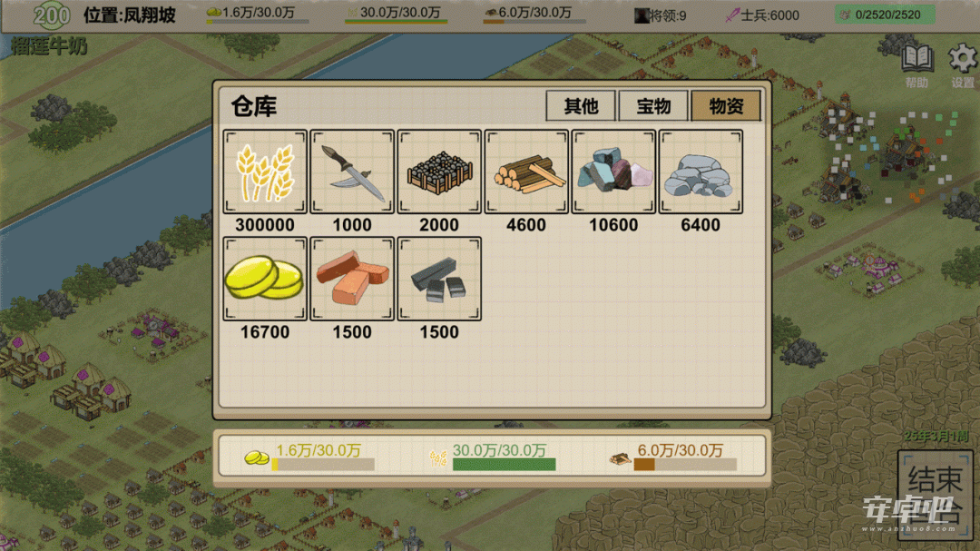Screen dimensions: 980x551
Task: Open the 帮助 help book icon
Action: point(916,65)
